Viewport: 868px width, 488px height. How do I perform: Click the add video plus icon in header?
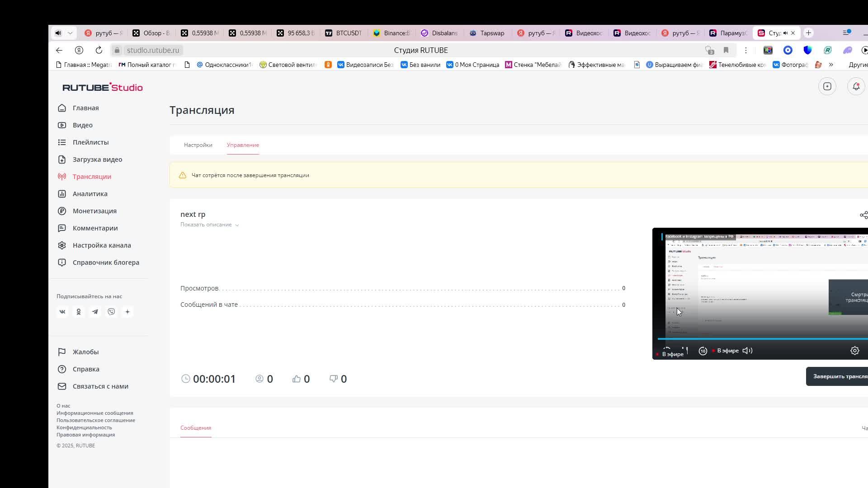pyautogui.click(x=827, y=86)
